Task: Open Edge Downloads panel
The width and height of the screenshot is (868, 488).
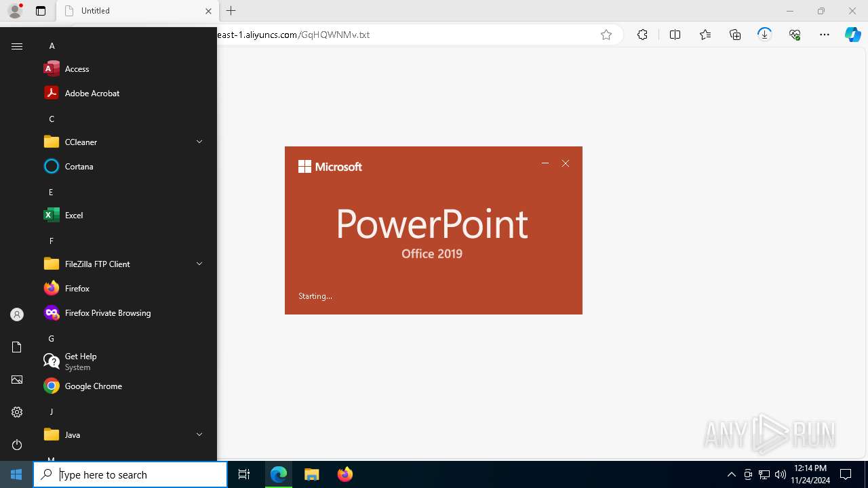Action: [764, 35]
